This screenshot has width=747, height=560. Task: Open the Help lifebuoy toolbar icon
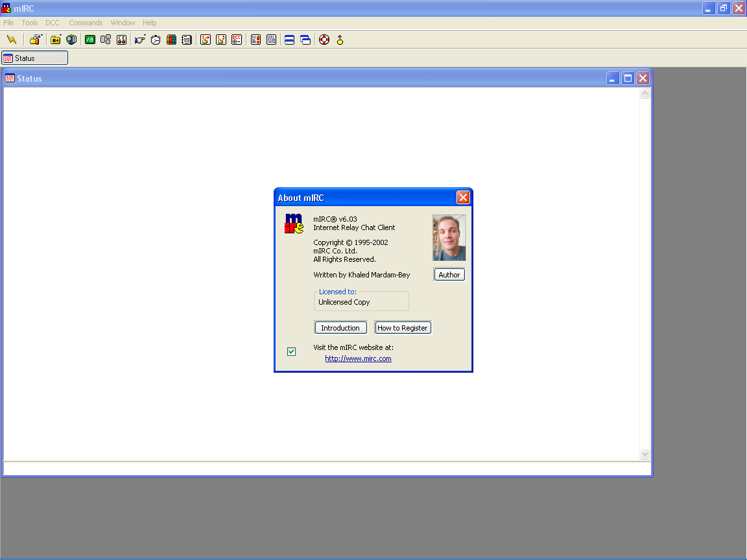coord(324,40)
